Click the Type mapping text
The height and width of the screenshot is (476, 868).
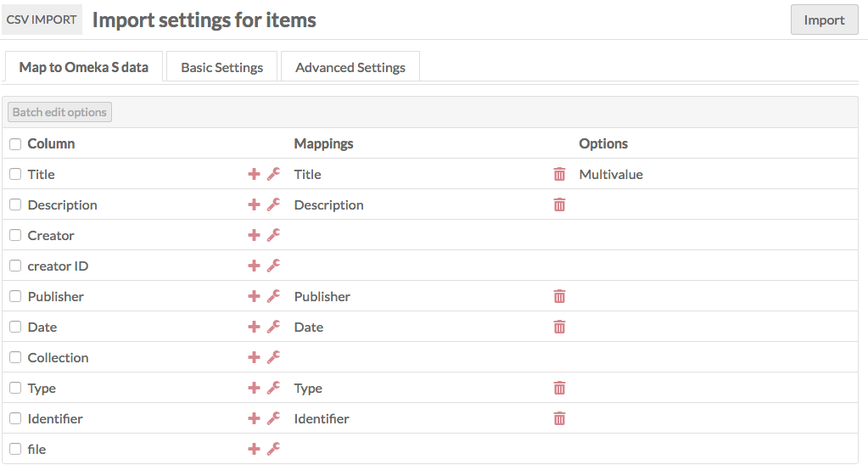click(308, 389)
